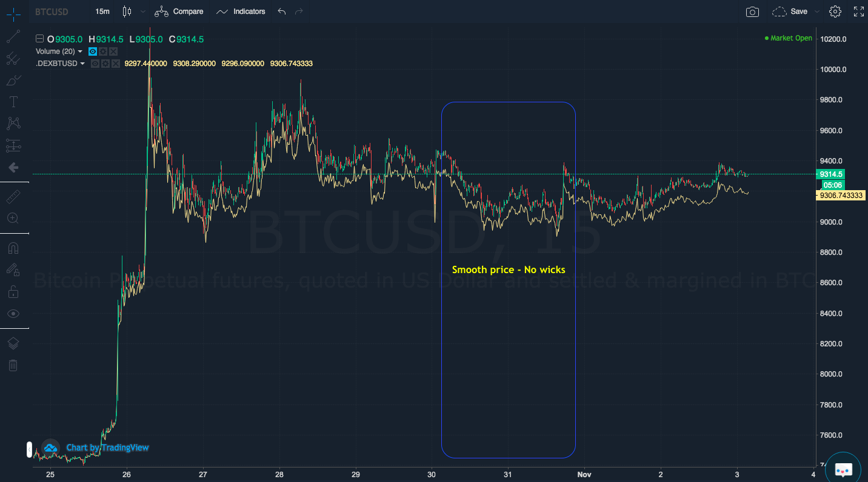Click the legend value 9296.090000

242,64
